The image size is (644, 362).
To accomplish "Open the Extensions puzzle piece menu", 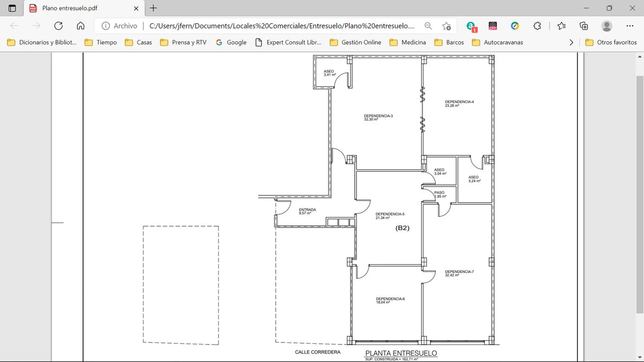I will (x=537, y=26).
